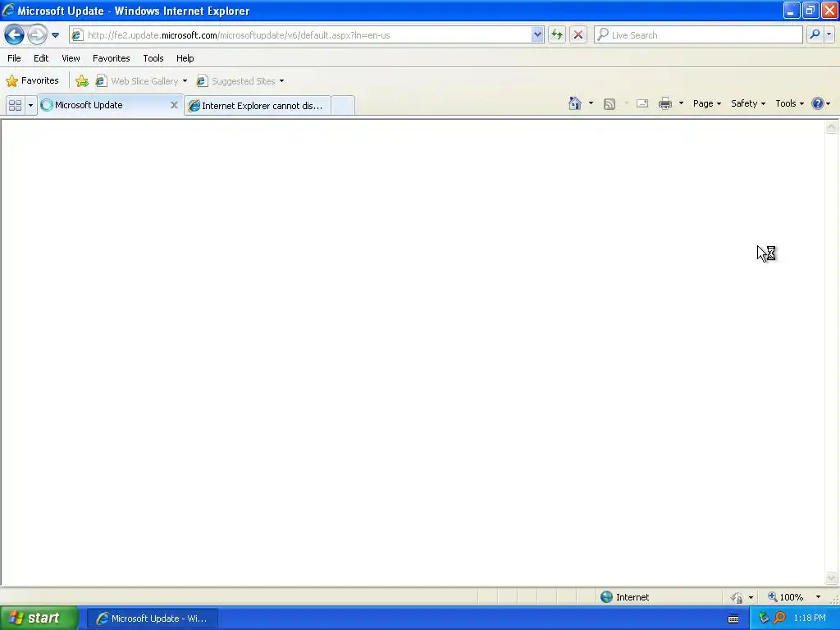Open the Favorites menu in menu bar
840x630 pixels.
(x=111, y=58)
